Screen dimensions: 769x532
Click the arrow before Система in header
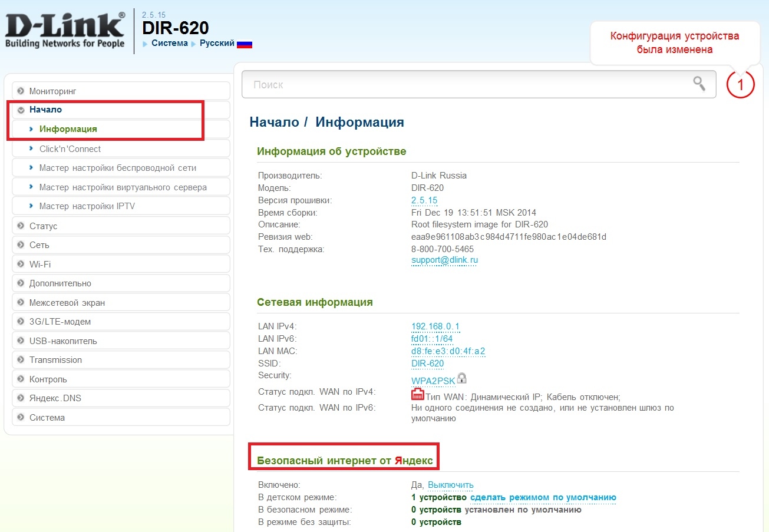click(146, 44)
